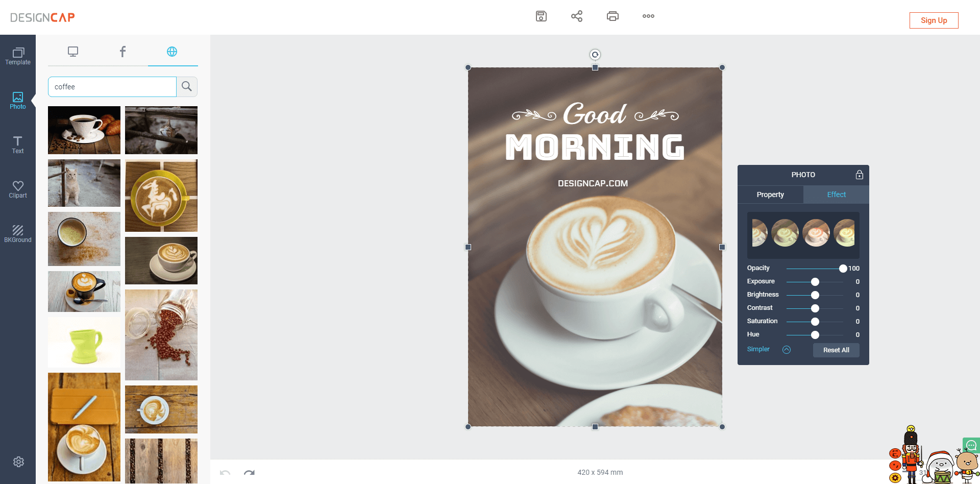Image resolution: width=980 pixels, height=484 pixels.
Task: Apply the third reddish filter preset thumbnail
Action: [816, 233]
